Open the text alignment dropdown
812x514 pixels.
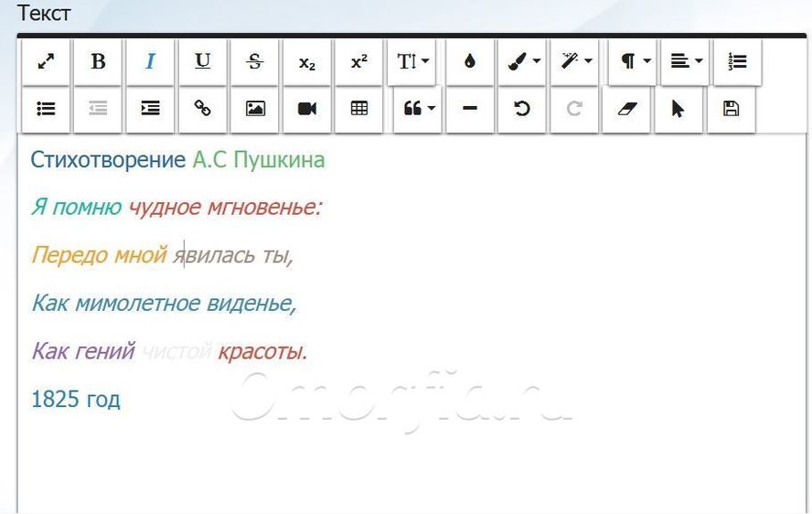click(x=685, y=61)
